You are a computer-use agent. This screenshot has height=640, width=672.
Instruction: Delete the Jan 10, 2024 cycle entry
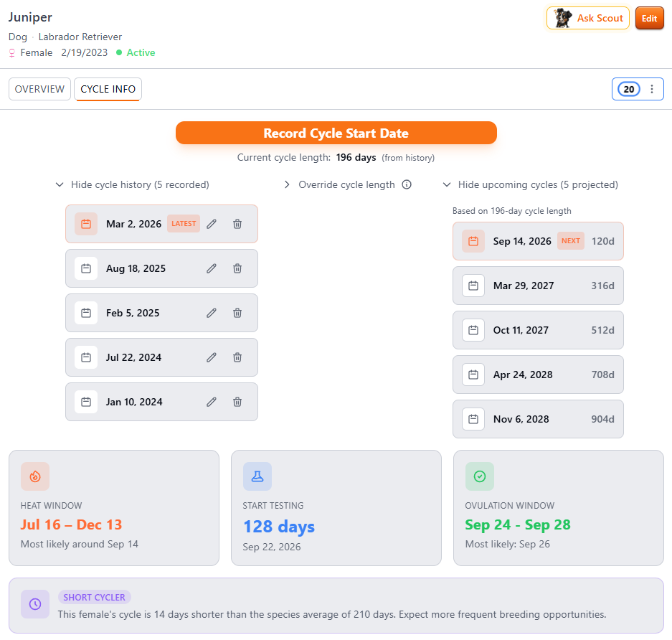coord(237,402)
